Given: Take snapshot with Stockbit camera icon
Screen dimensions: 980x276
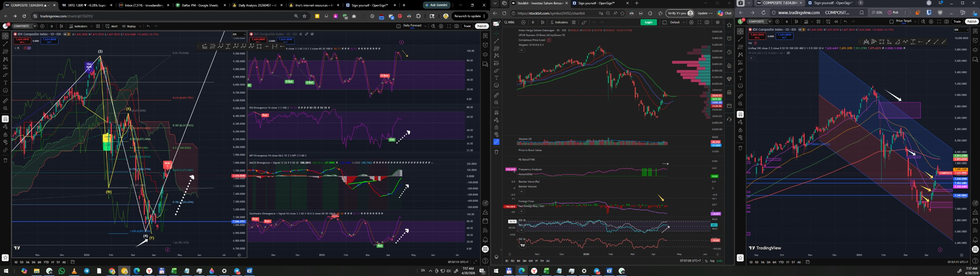Looking at the screenshot, I should [707, 22].
